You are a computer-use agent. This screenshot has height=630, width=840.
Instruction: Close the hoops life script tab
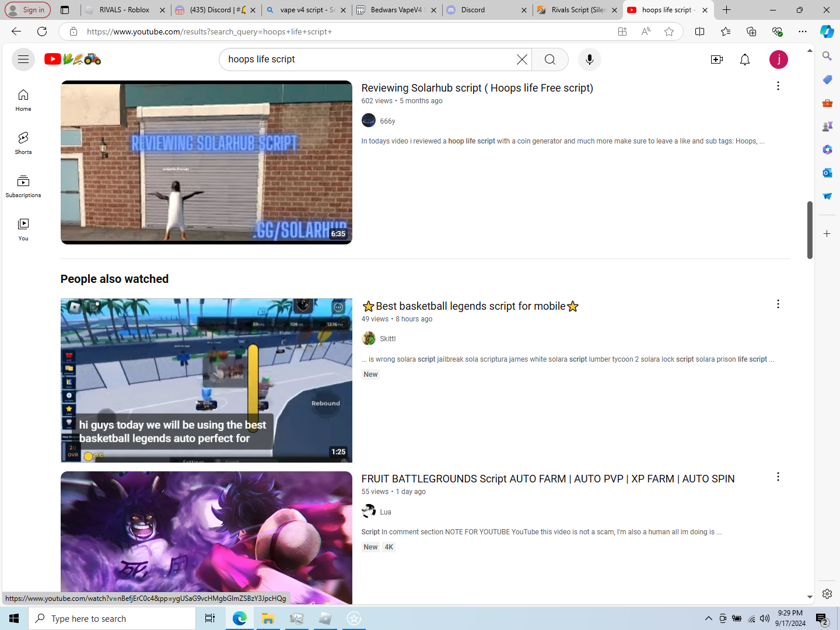pyautogui.click(x=705, y=10)
